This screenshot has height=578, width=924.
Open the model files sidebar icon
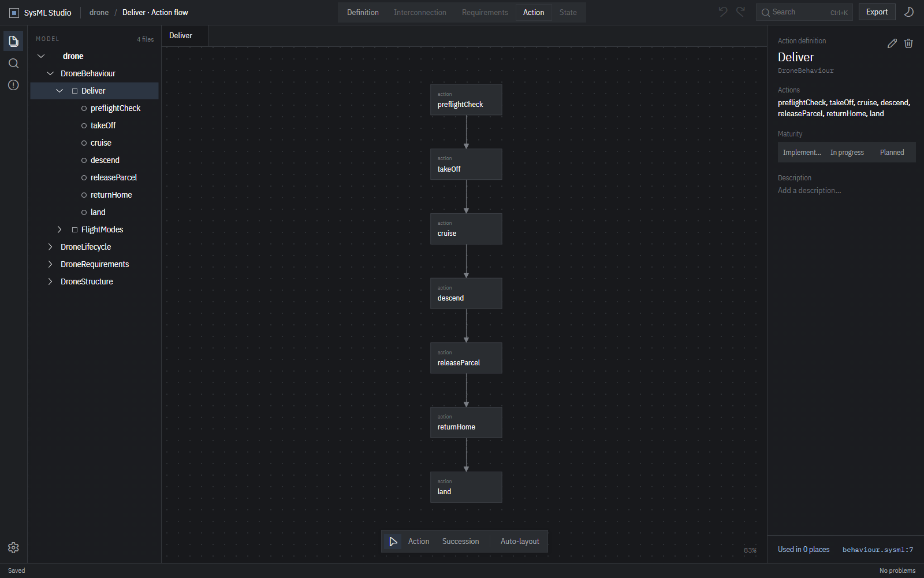coord(13,41)
